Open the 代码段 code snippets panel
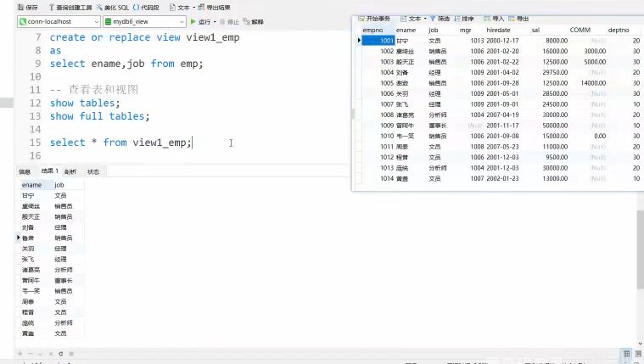The width and height of the screenshot is (644, 364). [146, 8]
